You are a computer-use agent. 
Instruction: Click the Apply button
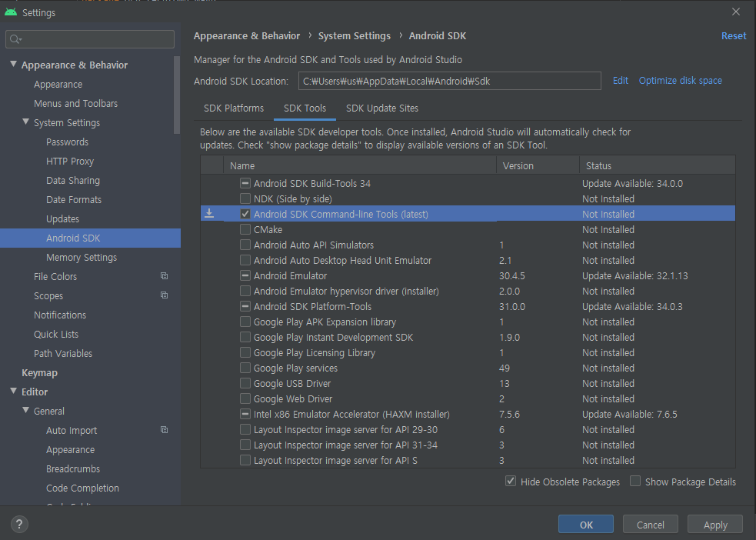(715, 525)
